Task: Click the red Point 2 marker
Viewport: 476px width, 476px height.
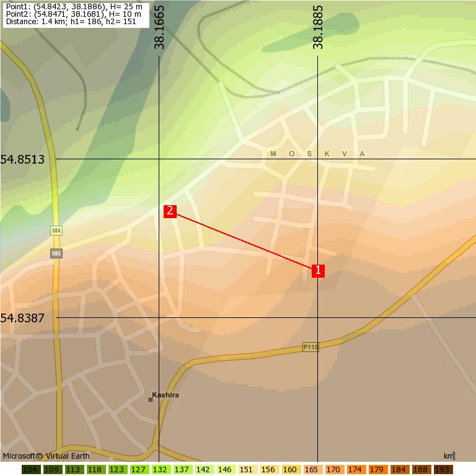Action: tap(170, 211)
